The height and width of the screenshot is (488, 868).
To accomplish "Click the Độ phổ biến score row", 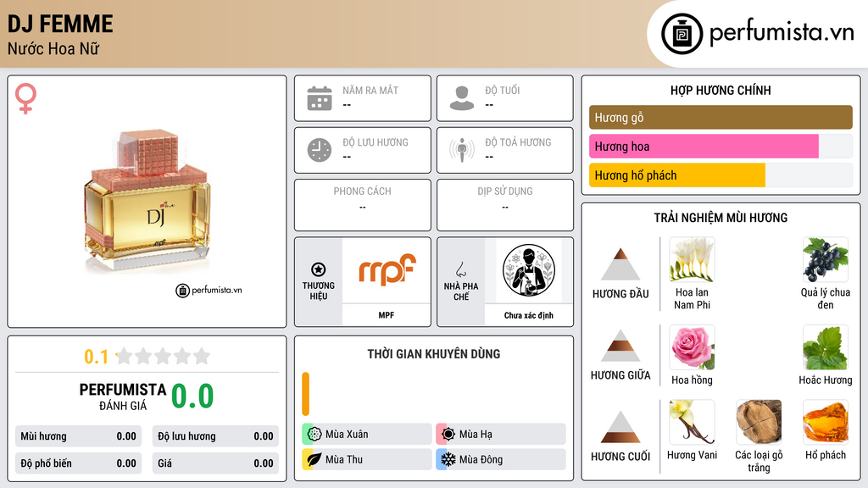I will tap(79, 463).
